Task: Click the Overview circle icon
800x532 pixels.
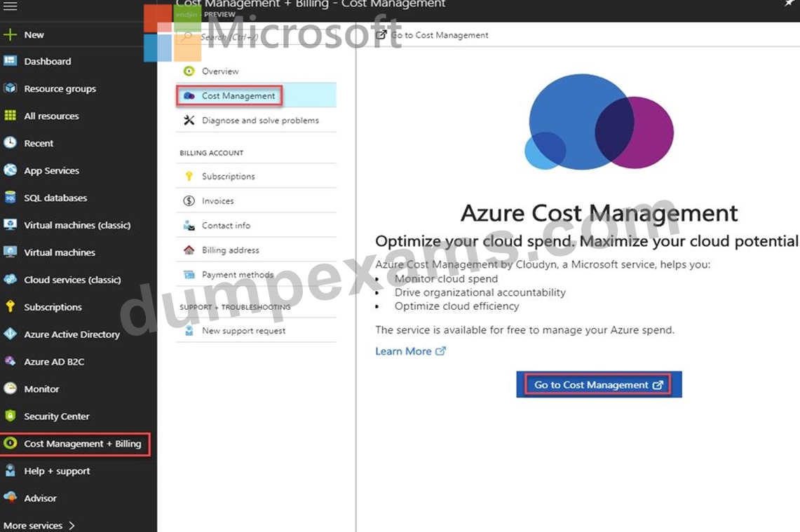Action: [x=189, y=71]
